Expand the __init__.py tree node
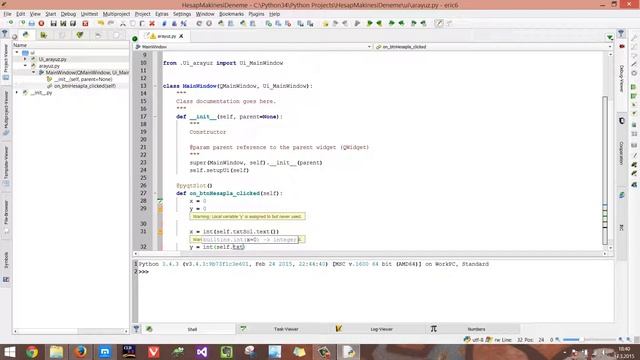Screen dimensions: 640x360 (x=17, y=92)
